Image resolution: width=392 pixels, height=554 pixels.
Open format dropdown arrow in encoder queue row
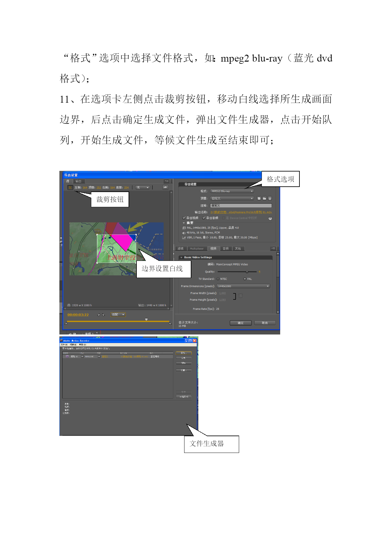coord(82,357)
